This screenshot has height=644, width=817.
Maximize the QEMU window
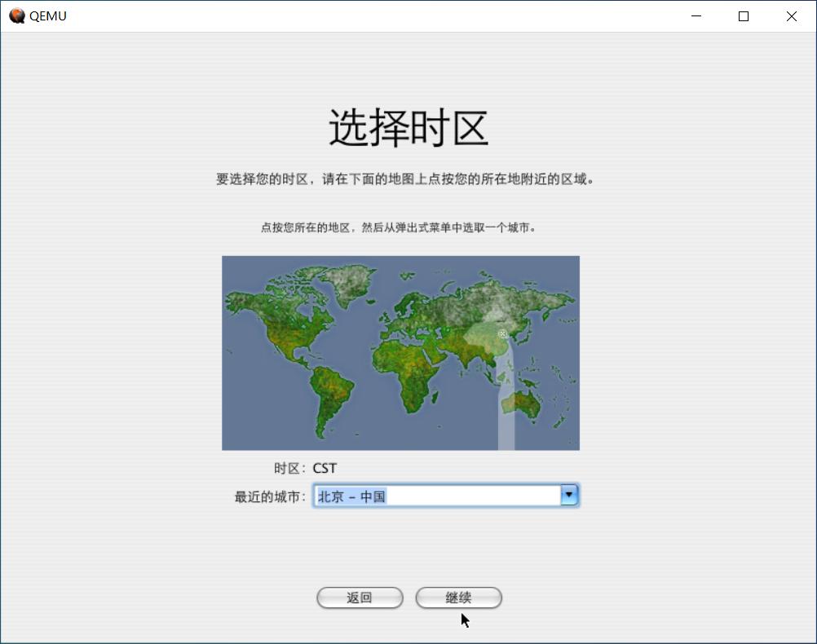click(x=743, y=15)
